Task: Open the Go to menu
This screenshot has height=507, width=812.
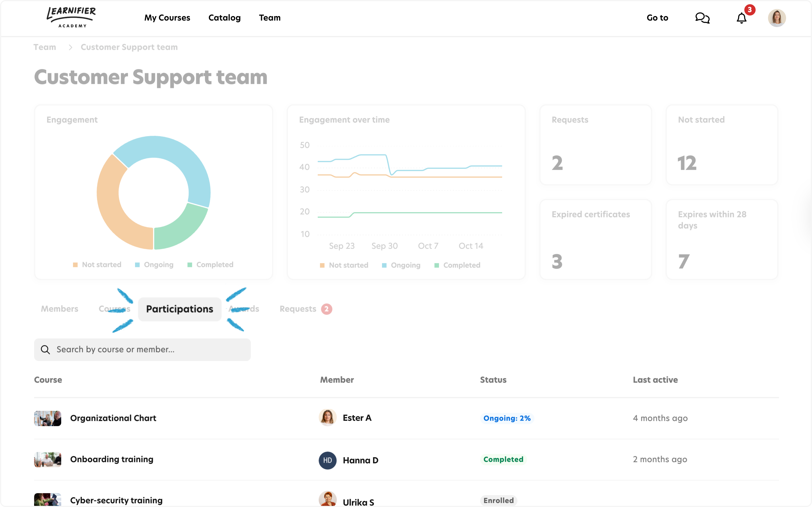Action: pyautogui.click(x=657, y=18)
